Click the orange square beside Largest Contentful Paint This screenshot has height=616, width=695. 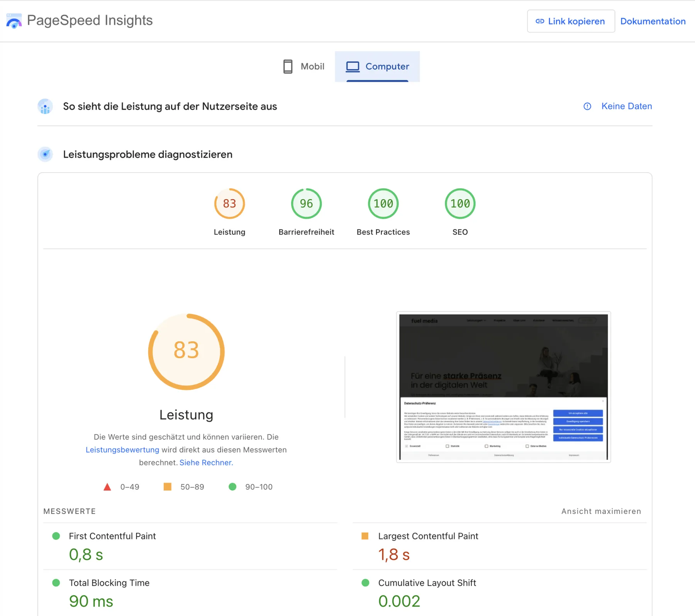pyautogui.click(x=365, y=536)
